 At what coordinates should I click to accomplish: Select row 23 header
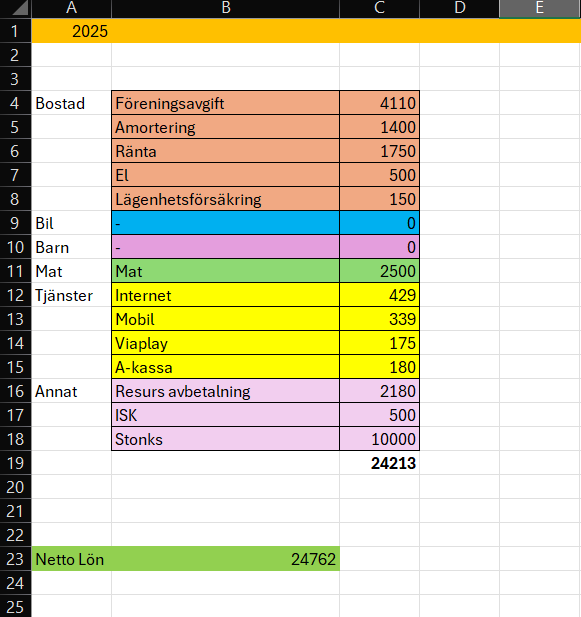[15, 559]
